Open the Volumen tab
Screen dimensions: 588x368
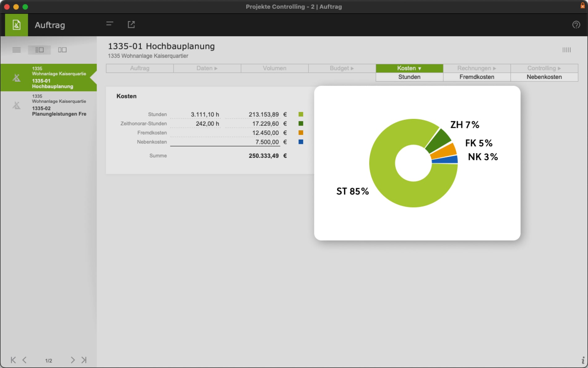(x=275, y=68)
